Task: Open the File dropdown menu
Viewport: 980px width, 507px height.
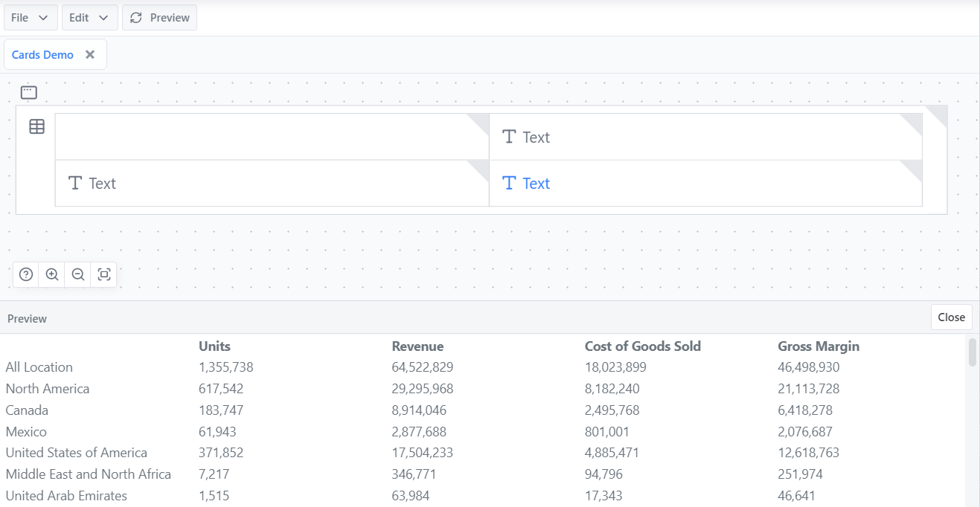Action: tap(30, 18)
